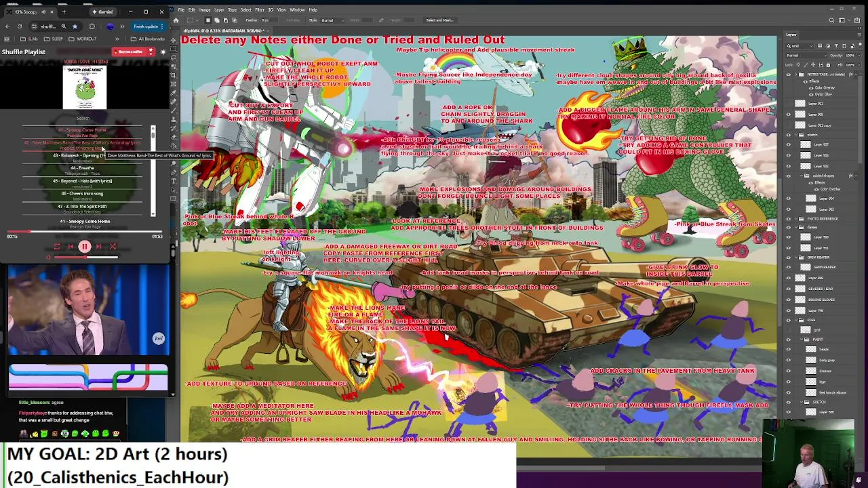Click the playlist Search field
868x488 pixels.
(83, 119)
